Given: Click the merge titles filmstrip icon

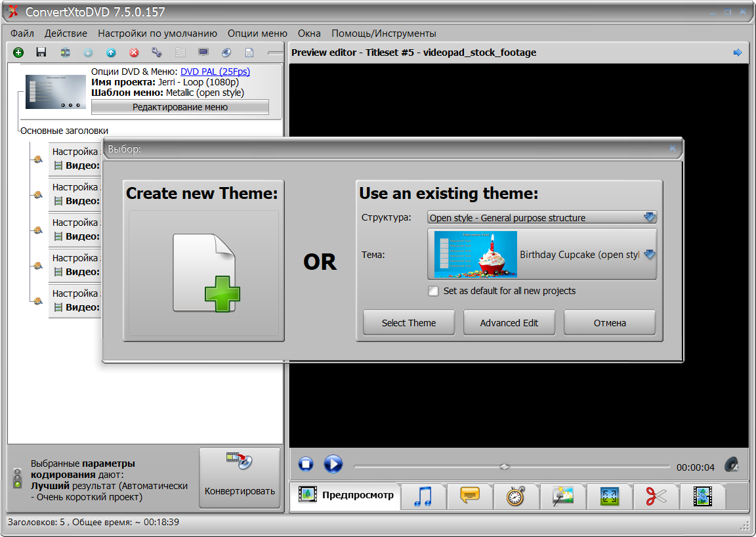Looking at the screenshot, I should (65, 53).
